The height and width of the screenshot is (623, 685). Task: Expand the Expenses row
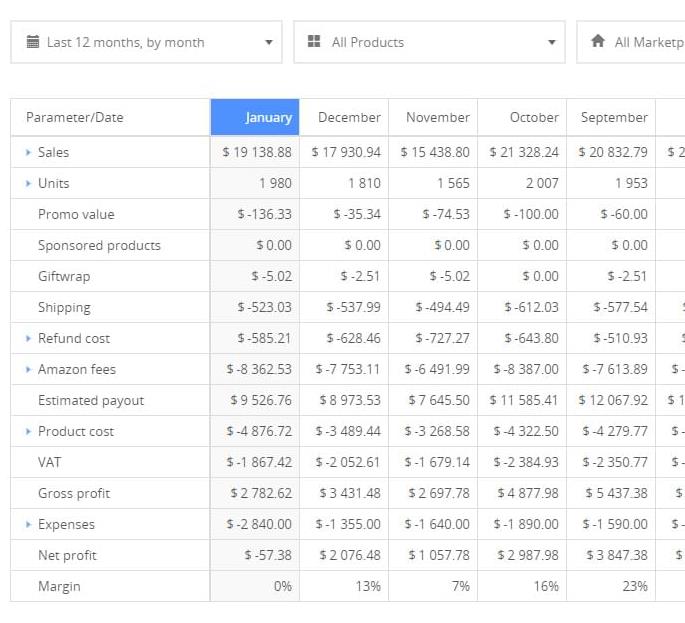click(28, 524)
